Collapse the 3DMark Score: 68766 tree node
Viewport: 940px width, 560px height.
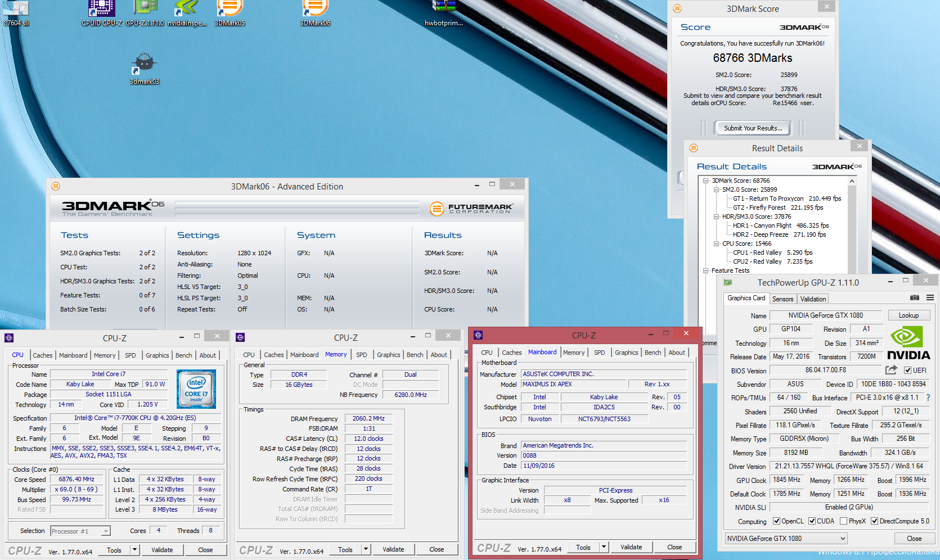(x=706, y=180)
